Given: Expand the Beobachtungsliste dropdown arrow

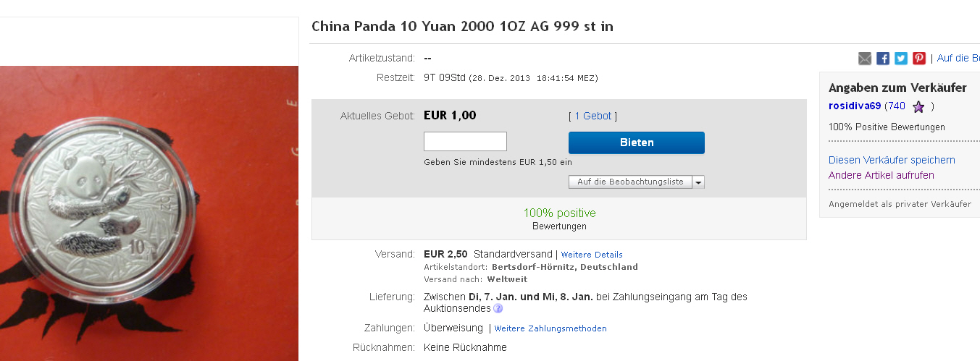Looking at the screenshot, I should tap(698, 182).
